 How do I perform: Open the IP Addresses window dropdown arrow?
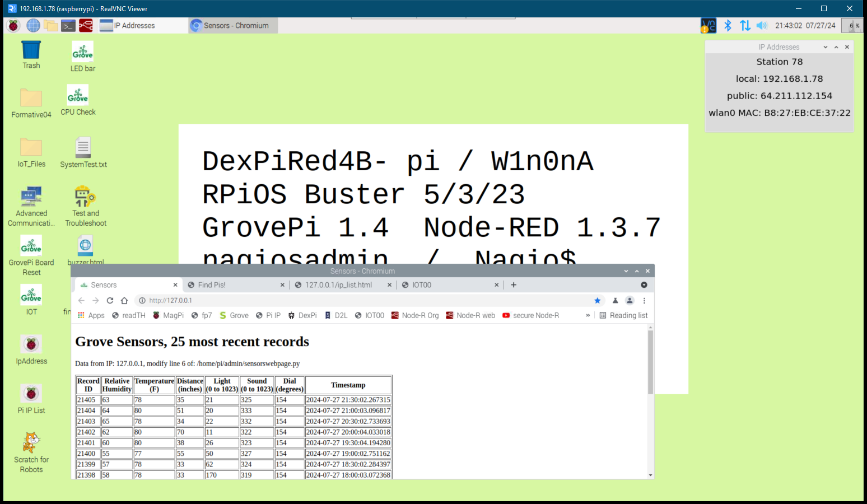click(825, 47)
